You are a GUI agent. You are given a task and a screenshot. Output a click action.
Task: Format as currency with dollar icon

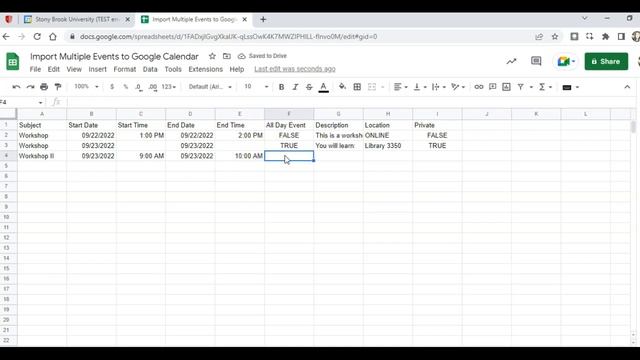pyautogui.click(x=112, y=87)
